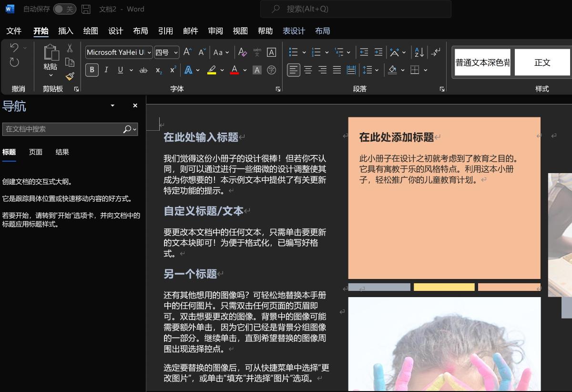Toggle the AutoSave switch
The width and height of the screenshot is (572, 392).
64,9
